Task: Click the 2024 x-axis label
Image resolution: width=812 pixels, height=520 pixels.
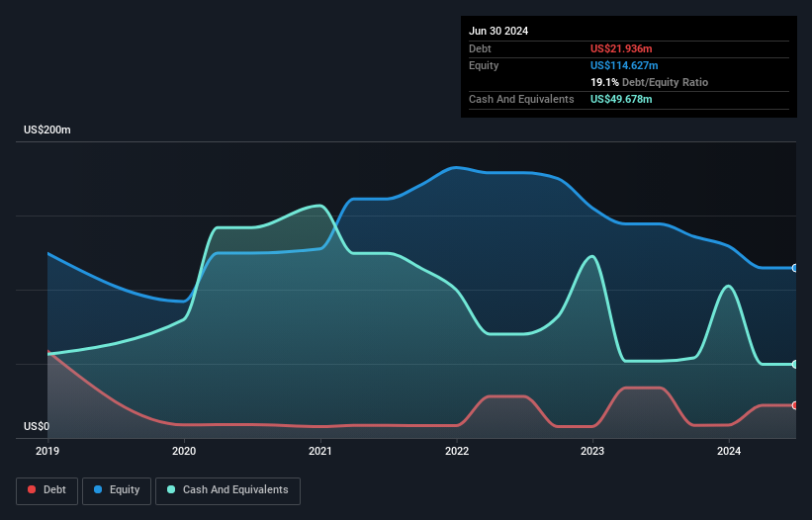Action: (729, 451)
